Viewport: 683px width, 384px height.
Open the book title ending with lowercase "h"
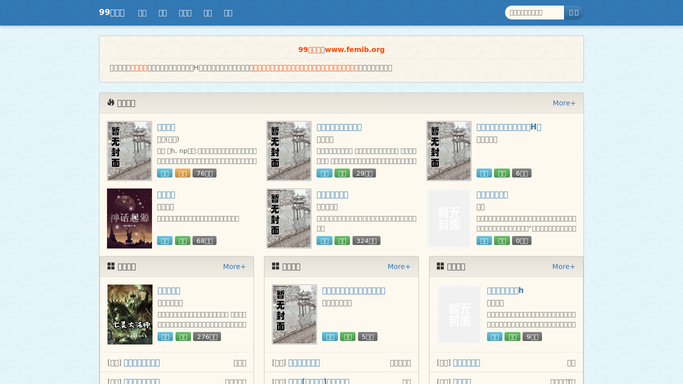click(505, 290)
